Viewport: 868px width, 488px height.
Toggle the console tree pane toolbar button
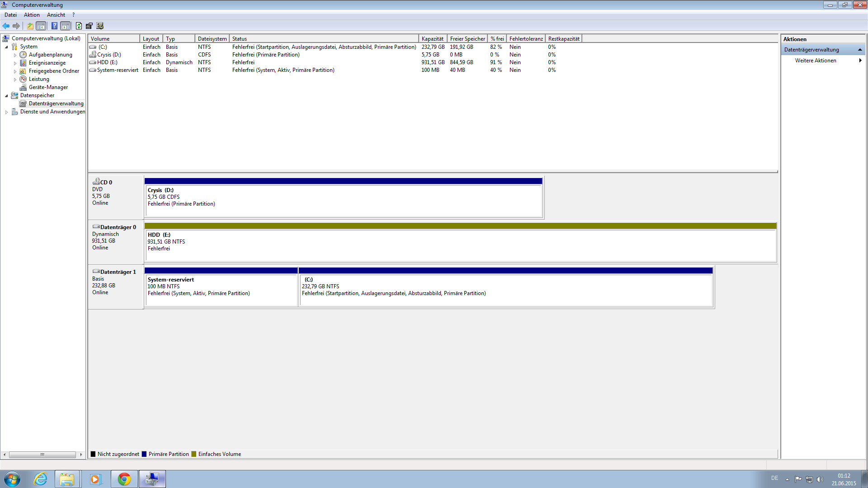click(41, 26)
